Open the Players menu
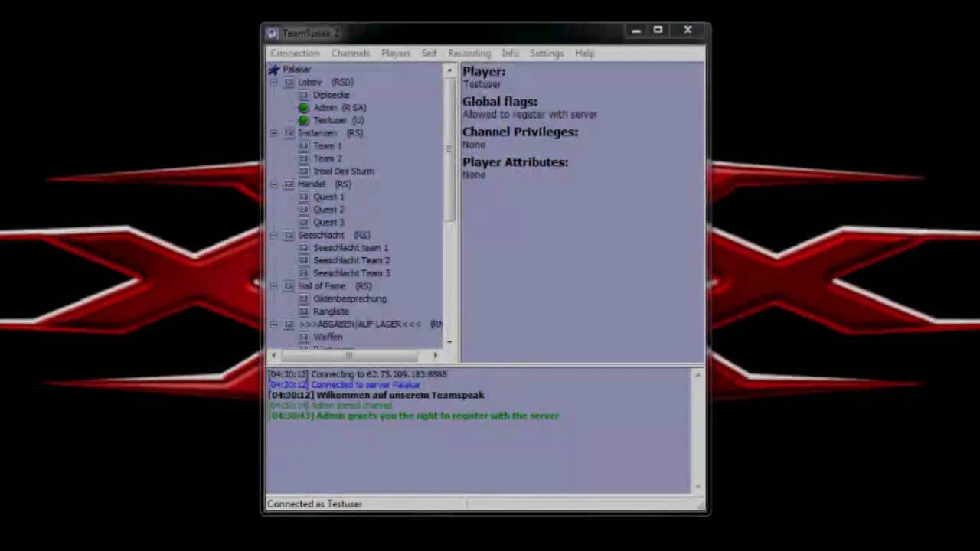Viewport: 980px width, 551px height. 396,54
